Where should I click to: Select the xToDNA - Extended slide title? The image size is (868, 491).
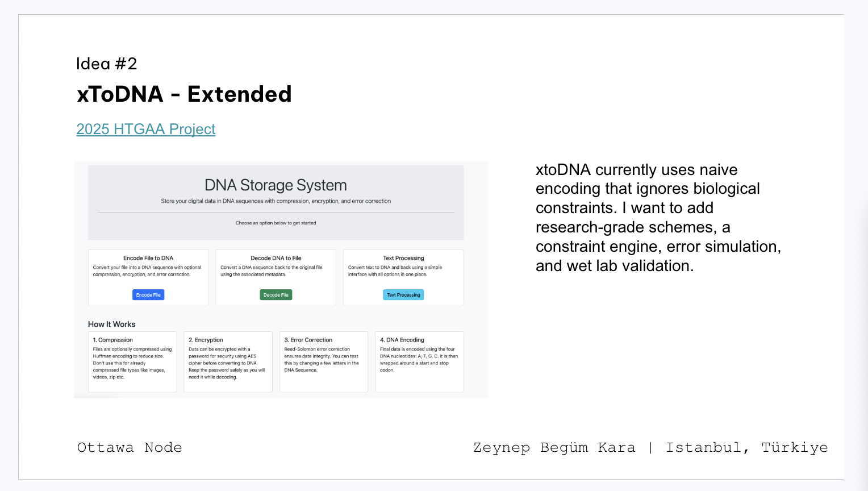click(185, 94)
